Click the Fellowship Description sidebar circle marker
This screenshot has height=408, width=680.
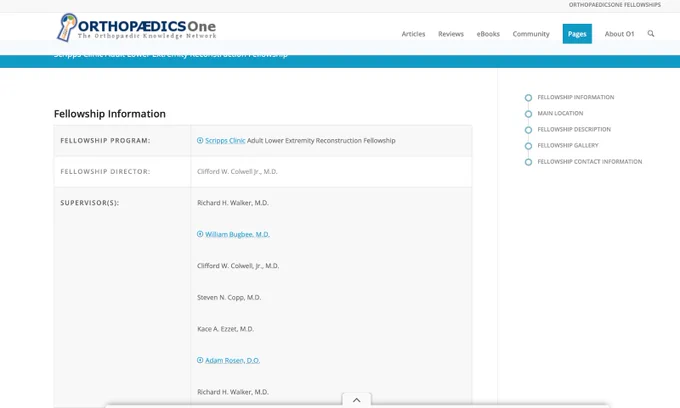[x=528, y=130]
